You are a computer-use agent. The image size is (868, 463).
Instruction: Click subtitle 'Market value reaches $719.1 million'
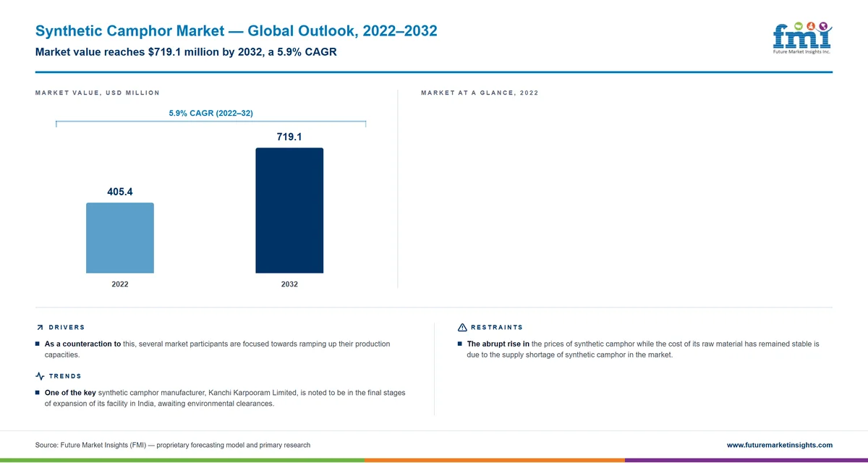coord(186,53)
